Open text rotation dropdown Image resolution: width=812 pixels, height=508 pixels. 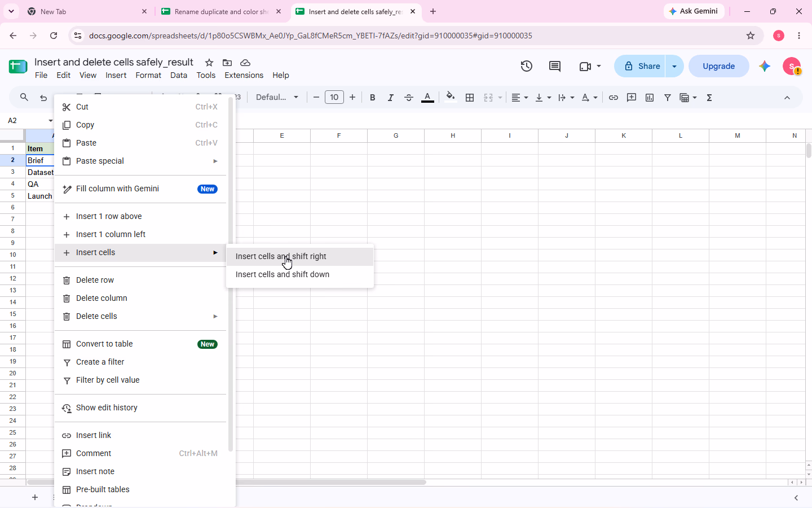pyautogui.click(x=589, y=98)
